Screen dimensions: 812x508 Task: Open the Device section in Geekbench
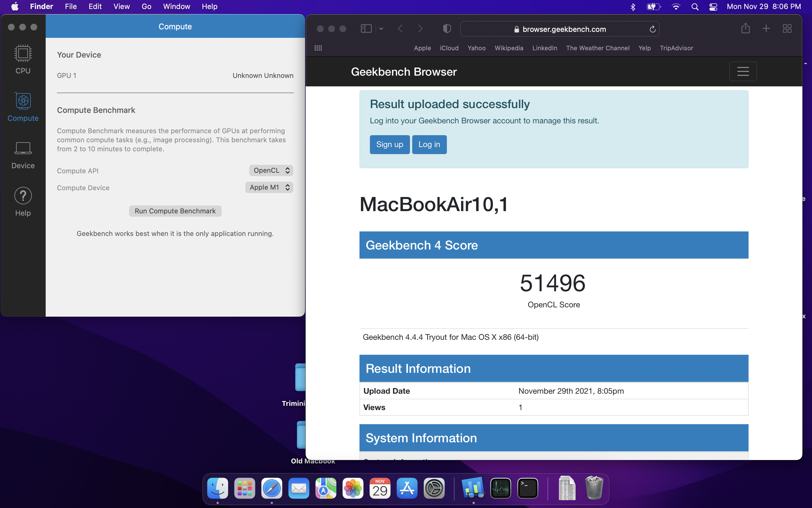pyautogui.click(x=23, y=155)
